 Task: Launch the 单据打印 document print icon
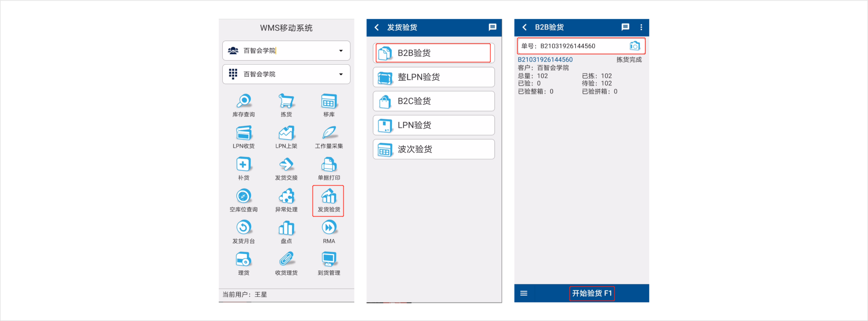tap(329, 165)
